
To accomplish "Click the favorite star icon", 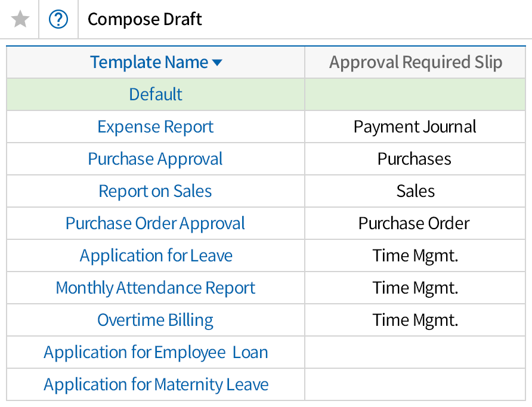I will pyautogui.click(x=20, y=20).
